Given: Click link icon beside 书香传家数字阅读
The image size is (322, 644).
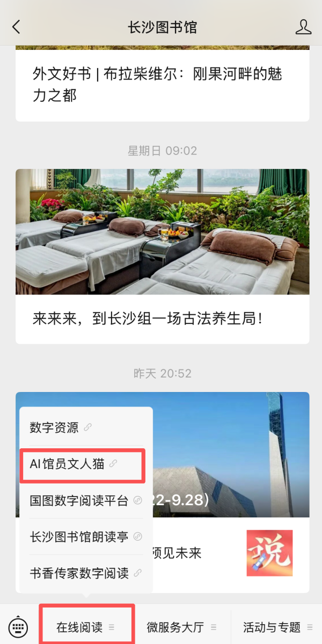Looking at the screenshot, I should tap(137, 573).
